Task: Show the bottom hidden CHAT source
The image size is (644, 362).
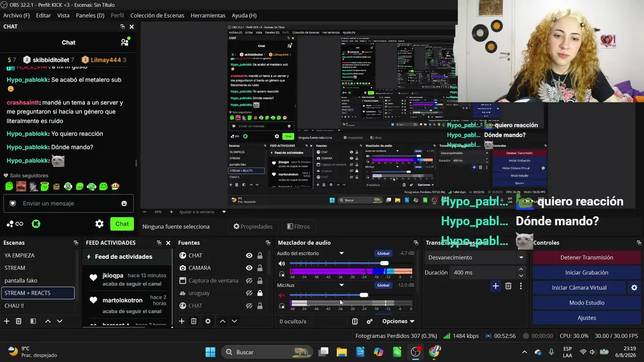Action: [x=249, y=306]
